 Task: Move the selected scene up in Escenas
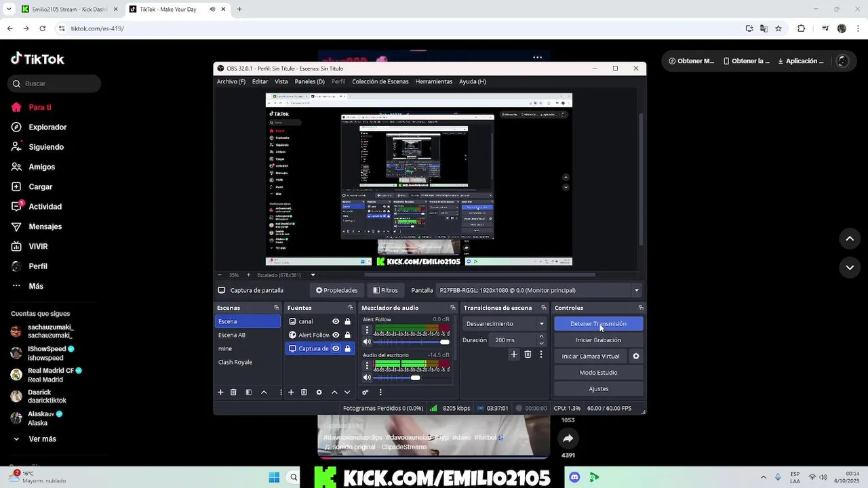point(264,392)
